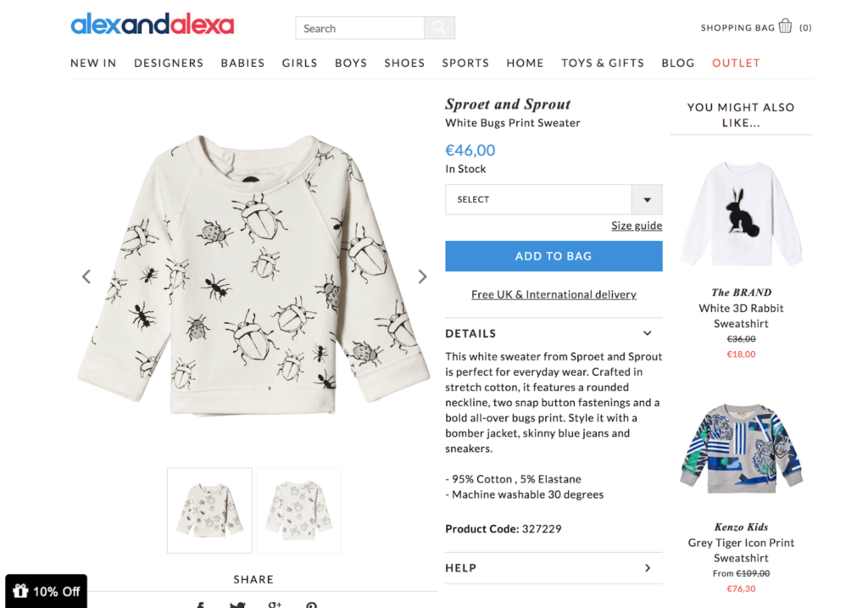Click the search magnifier icon

[x=440, y=28]
